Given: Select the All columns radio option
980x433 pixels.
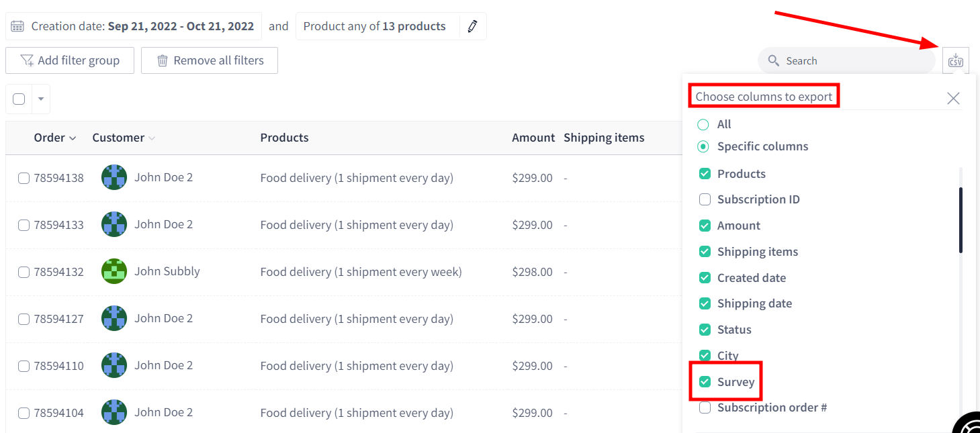Looking at the screenshot, I should click(703, 124).
